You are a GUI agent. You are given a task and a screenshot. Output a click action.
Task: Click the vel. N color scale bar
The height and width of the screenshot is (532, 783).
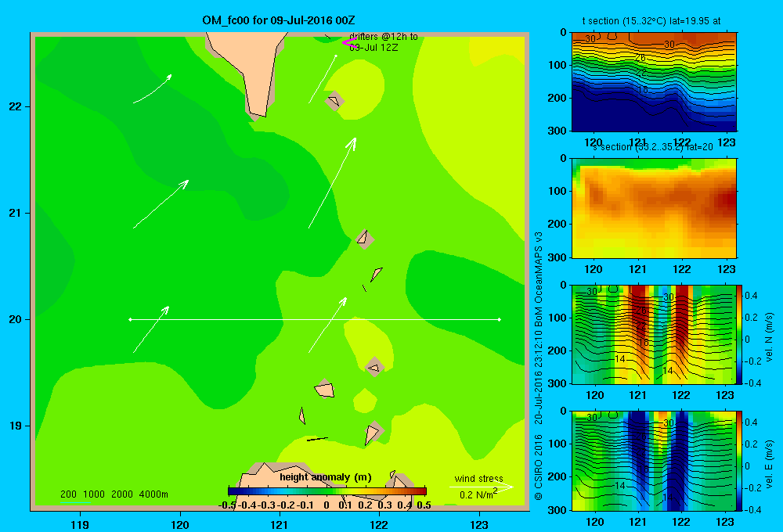click(739, 334)
